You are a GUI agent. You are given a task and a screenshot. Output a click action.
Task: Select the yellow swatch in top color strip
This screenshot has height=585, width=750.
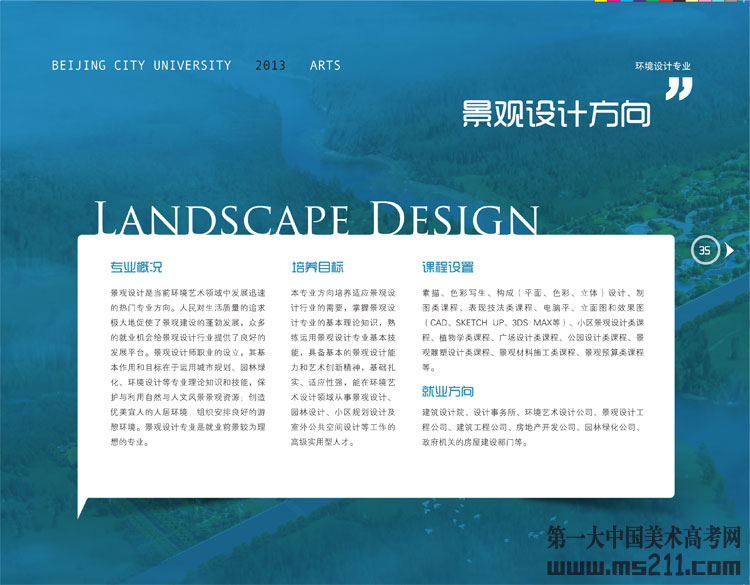[x=601, y=1]
